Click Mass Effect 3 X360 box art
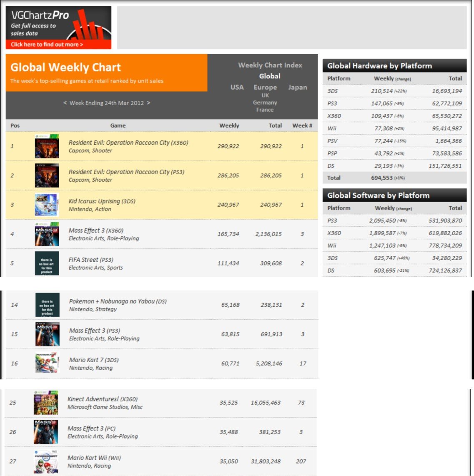Image resolution: width=474 pixels, height=476 pixels. click(47, 234)
